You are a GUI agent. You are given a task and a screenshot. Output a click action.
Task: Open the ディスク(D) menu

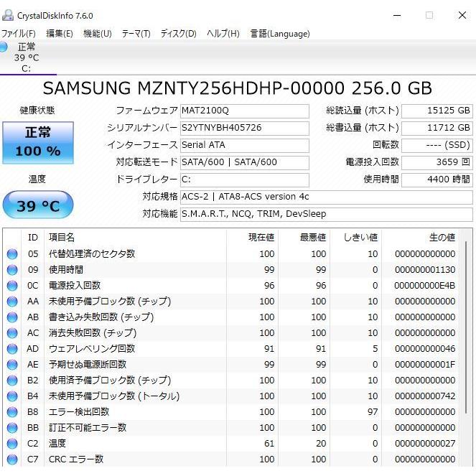179,34
